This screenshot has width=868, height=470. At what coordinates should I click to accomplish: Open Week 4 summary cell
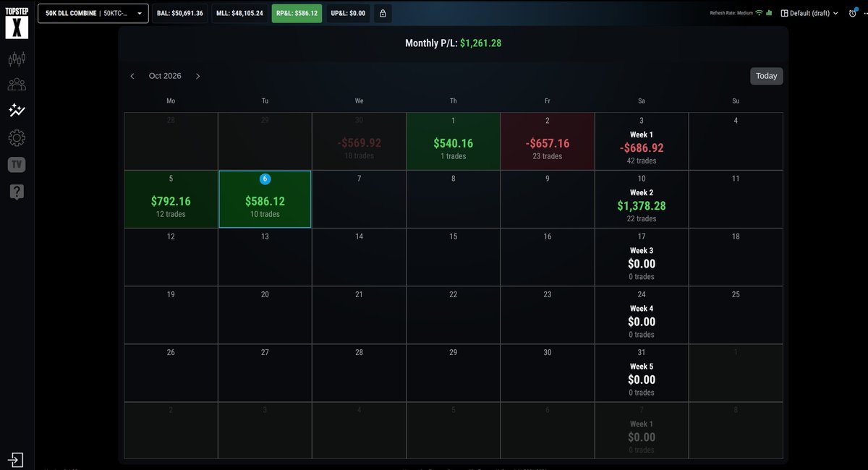(x=642, y=315)
